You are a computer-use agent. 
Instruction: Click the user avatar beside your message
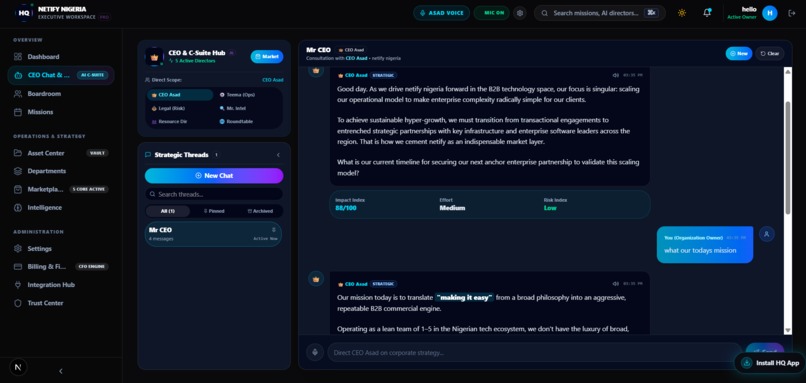pyautogui.click(x=766, y=234)
